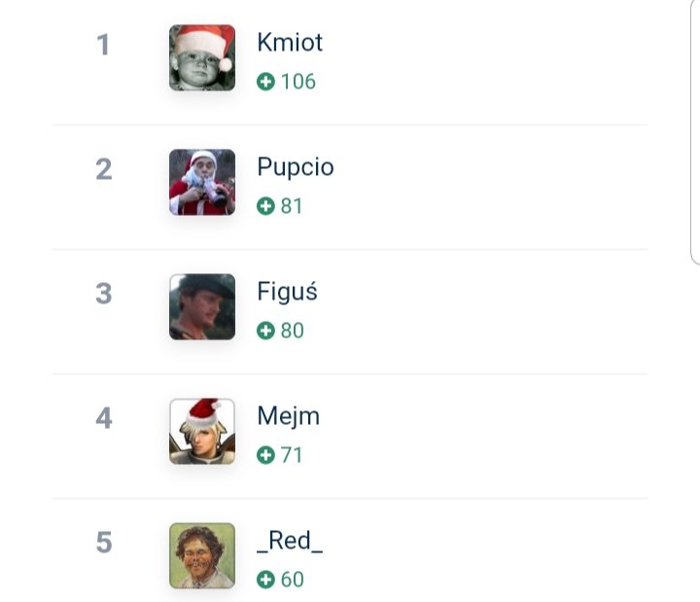Viewport: 700px width, 602px height.
Task: Click the green plus icon beside 71
Action: click(265, 455)
